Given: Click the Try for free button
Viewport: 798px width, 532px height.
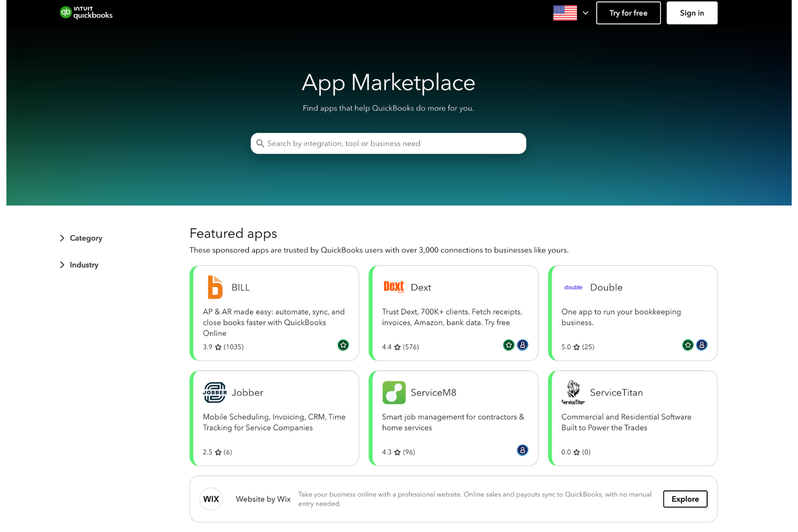Looking at the screenshot, I should click(x=628, y=12).
